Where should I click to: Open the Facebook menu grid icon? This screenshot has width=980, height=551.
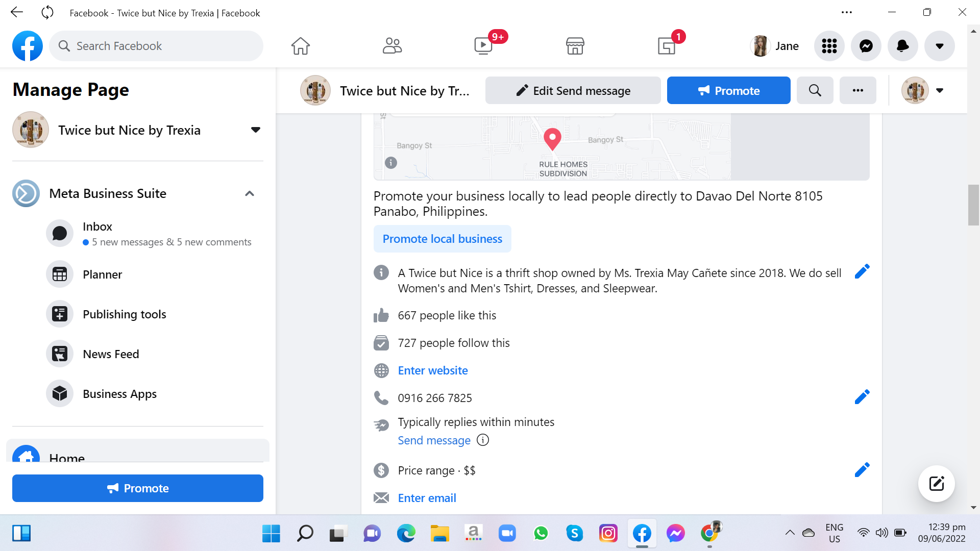click(x=829, y=46)
